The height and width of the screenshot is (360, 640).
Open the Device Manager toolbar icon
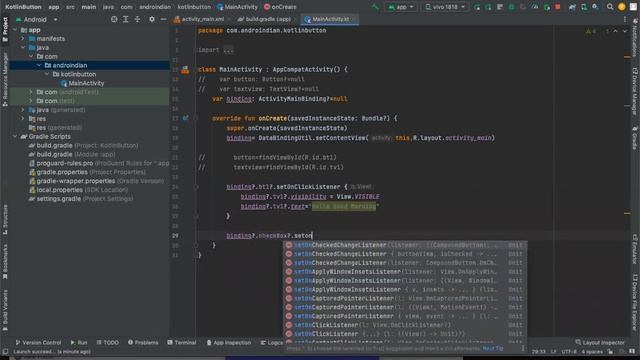[584, 7]
